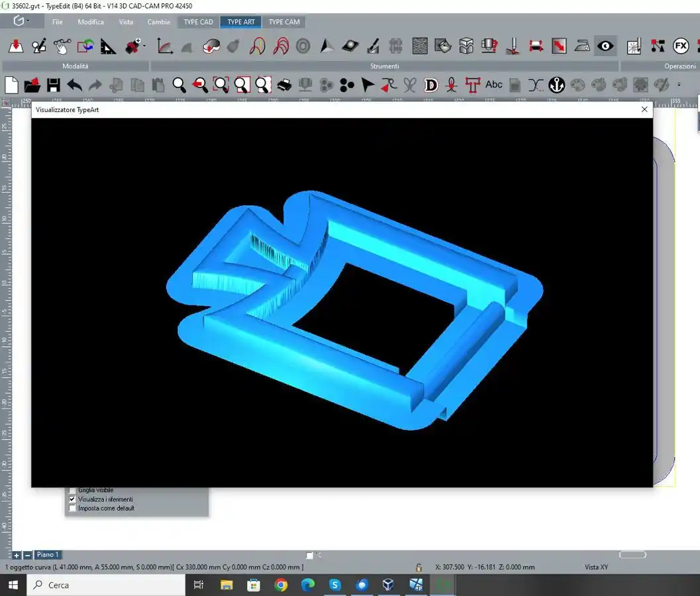Toggle the eye TypeArt viewer icon
This screenshot has width=700, height=596.
click(x=605, y=46)
